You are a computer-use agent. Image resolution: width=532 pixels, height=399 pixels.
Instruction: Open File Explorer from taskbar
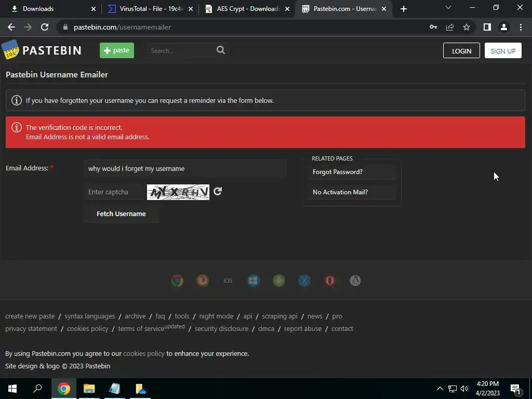click(89, 389)
